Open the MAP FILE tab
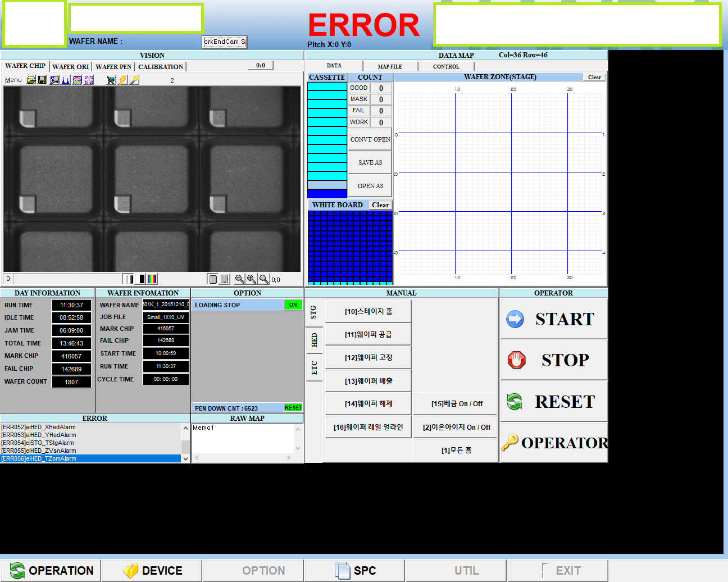The image size is (728, 582). click(x=390, y=66)
